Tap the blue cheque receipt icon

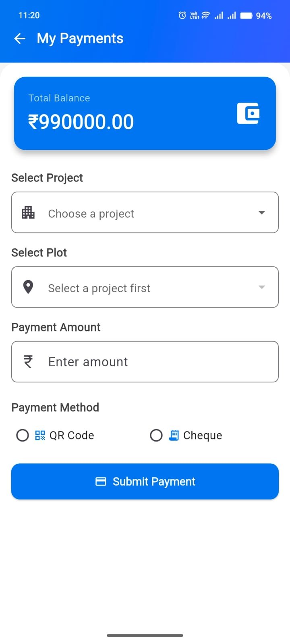point(174,435)
